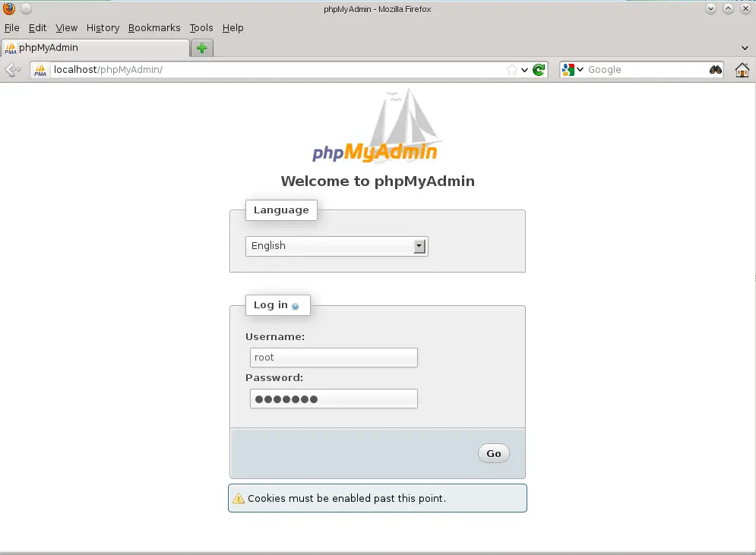Close the Firefox window
The image size is (756, 555).
pyautogui.click(x=745, y=8)
